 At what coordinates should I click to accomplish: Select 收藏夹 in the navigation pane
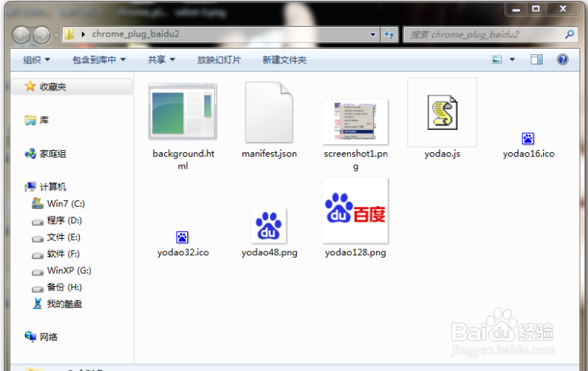[72, 87]
